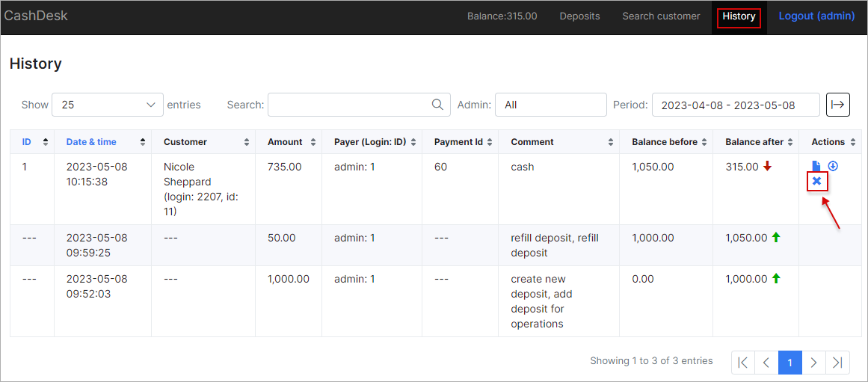Open Search customer page
This screenshot has width=868, height=382.
pos(661,16)
